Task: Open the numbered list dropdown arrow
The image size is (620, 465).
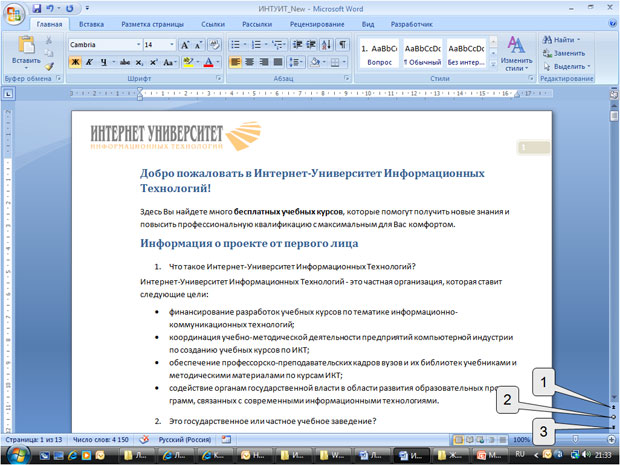Action: (266, 45)
